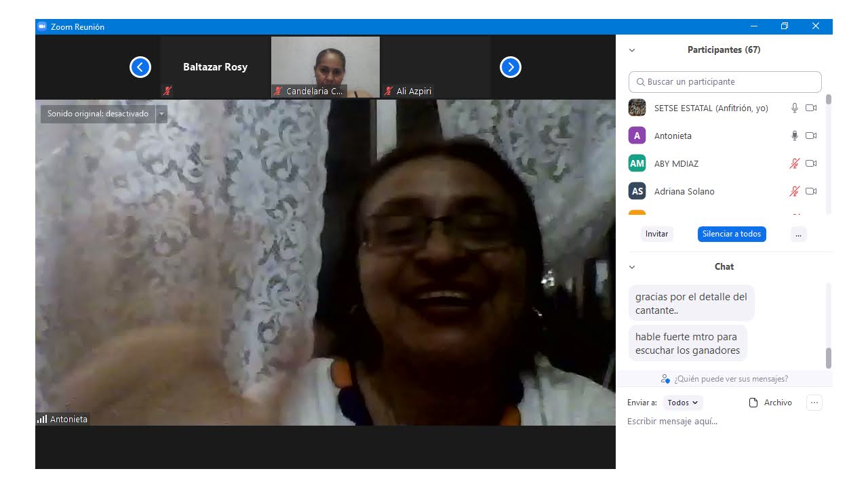Click message 'hable fuerte mtro para escuchar los ganadores'
Viewport: 868px width, 488px height.
(688, 344)
